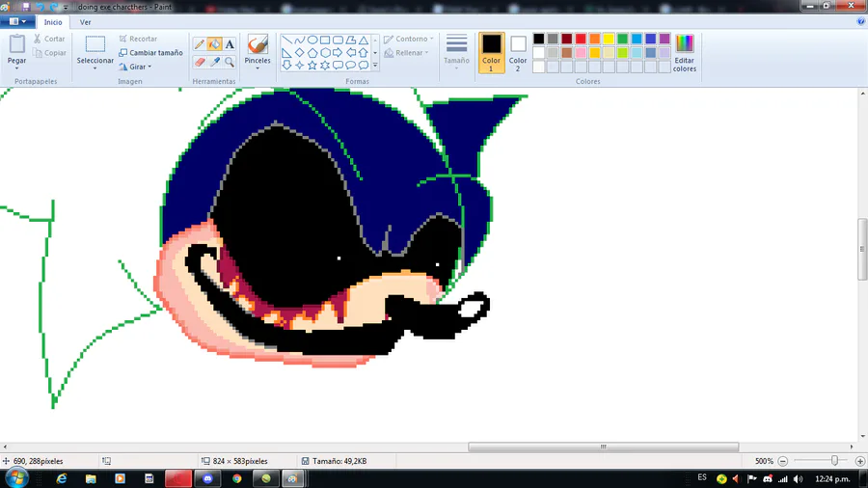868x488 pixels.
Task: Choose the red color swatch
Action: (x=581, y=39)
